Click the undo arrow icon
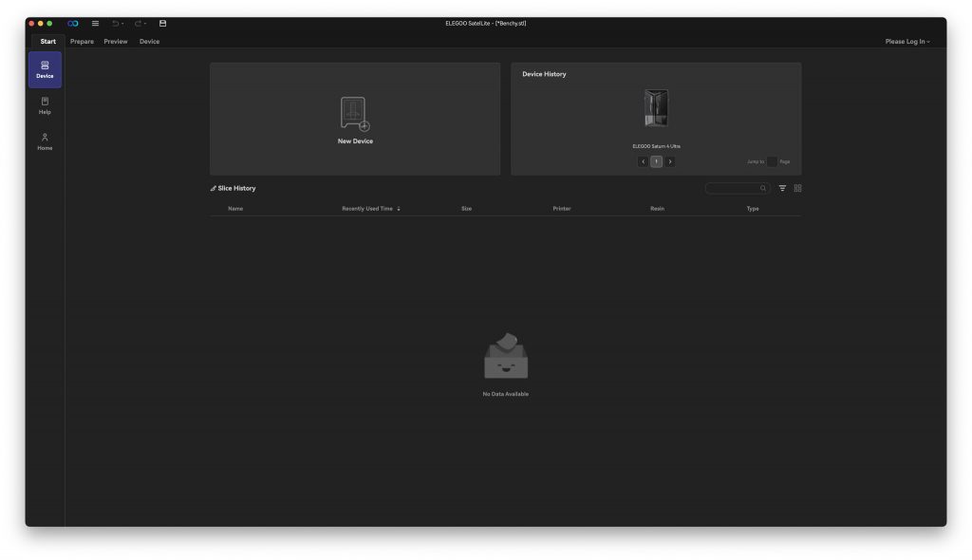 pos(116,23)
